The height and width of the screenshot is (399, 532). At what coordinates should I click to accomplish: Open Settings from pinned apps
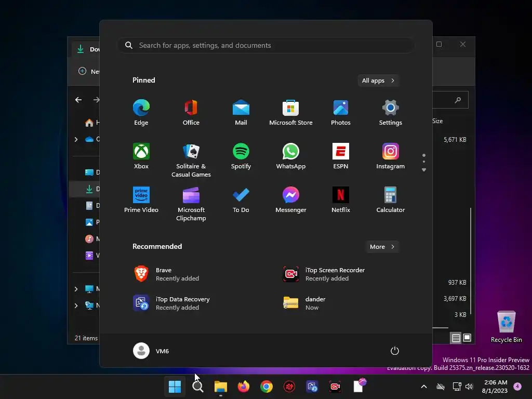point(391,113)
